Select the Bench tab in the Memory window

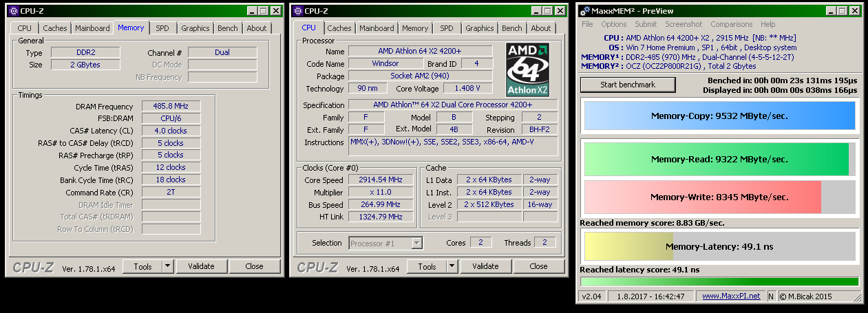228,28
